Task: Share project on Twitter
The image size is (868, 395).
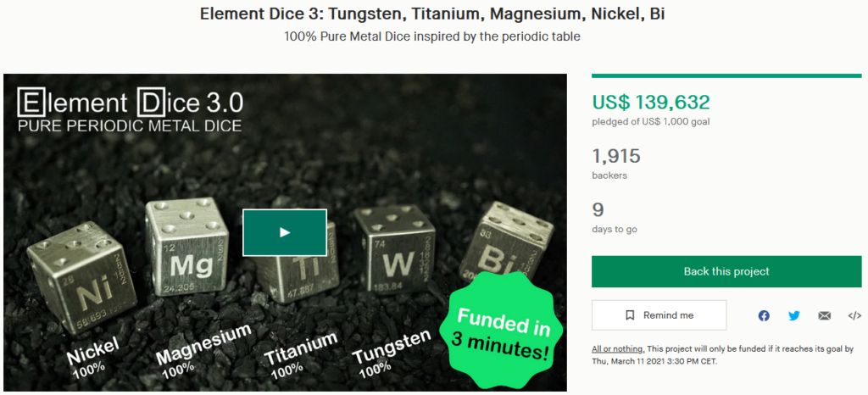Action: tap(793, 316)
